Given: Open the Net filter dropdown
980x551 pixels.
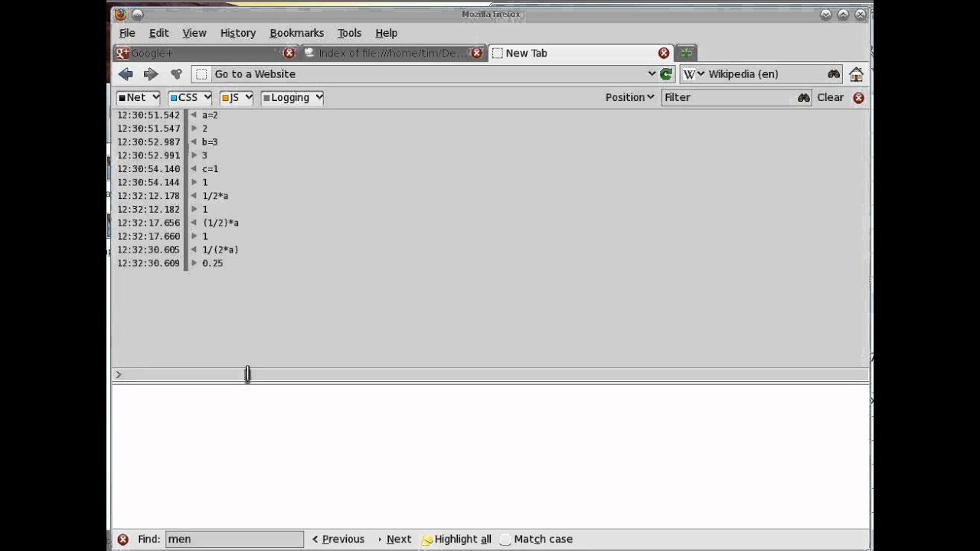Looking at the screenshot, I should (138, 97).
